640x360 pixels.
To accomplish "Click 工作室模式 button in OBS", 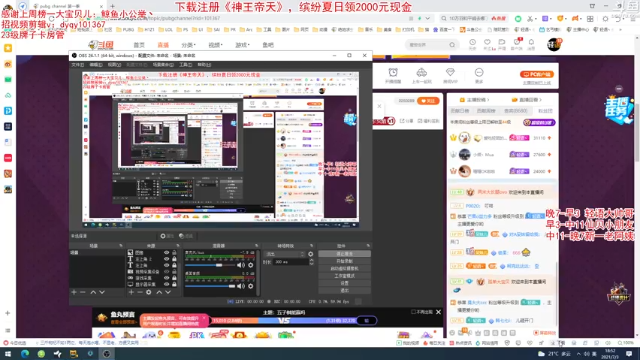I will click(344, 276).
